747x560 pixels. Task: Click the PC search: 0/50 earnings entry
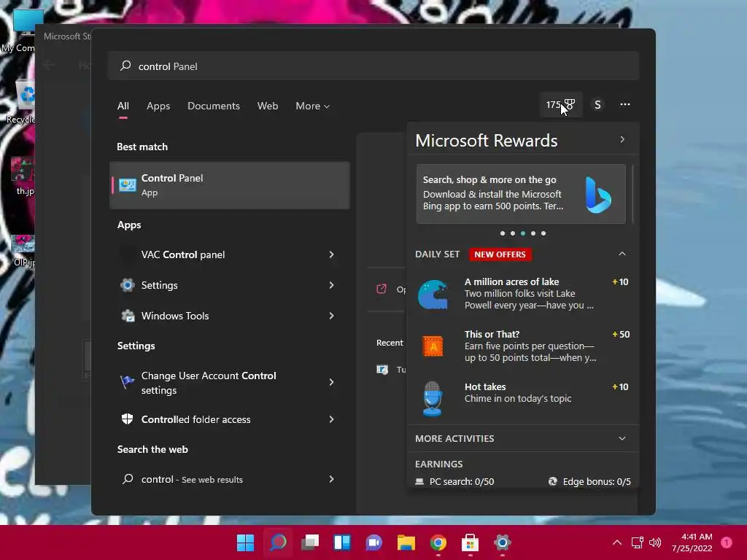pyautogui.click(x=454, y=481)
